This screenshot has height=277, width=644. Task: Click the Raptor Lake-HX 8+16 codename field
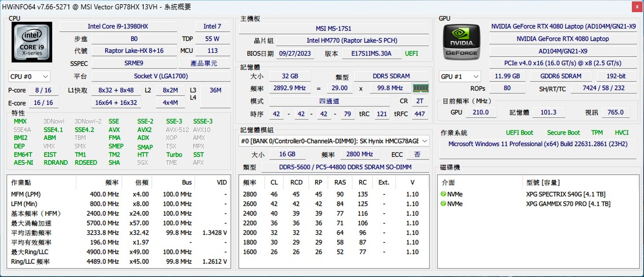(x=134, y=51)
